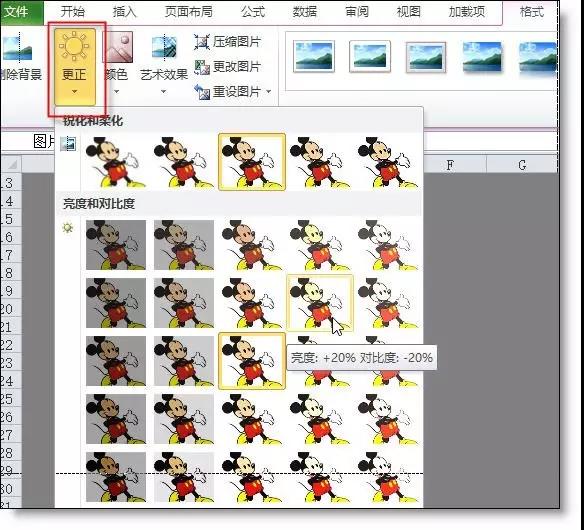The width and height of the screenshot is (584, 530).
Task: Click the 艺术效果 Artistic Effects icon
Action: point(164,47)
